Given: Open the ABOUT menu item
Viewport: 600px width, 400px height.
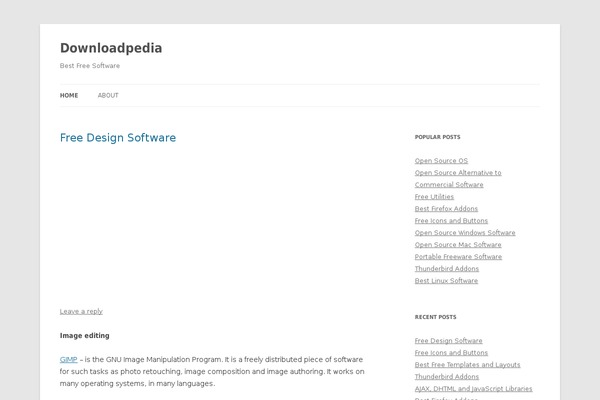Looking at the screenshot, I should pos(108,95).
